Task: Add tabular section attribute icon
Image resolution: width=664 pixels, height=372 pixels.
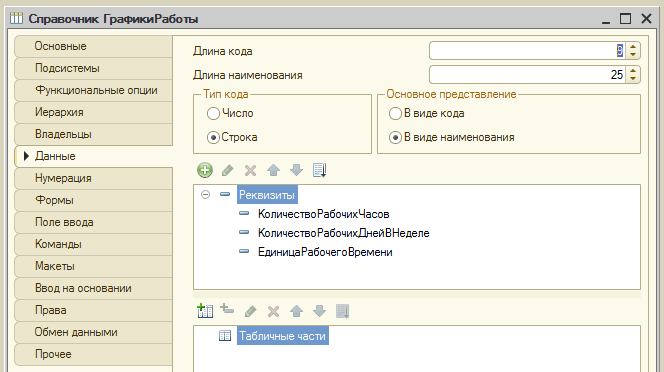Action: coord(227,309)
